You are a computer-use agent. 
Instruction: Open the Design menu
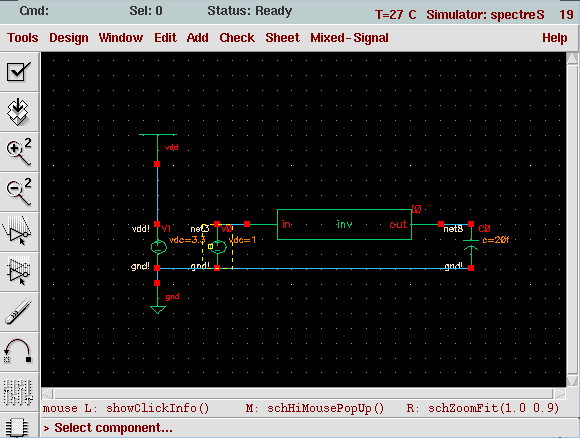tap(69, 38)
